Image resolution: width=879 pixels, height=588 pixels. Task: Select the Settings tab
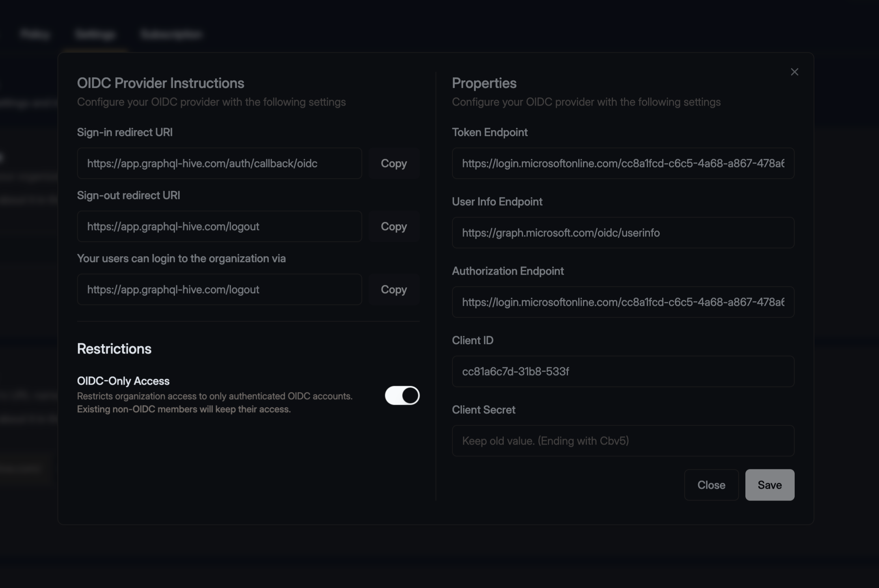coord(95,34)
